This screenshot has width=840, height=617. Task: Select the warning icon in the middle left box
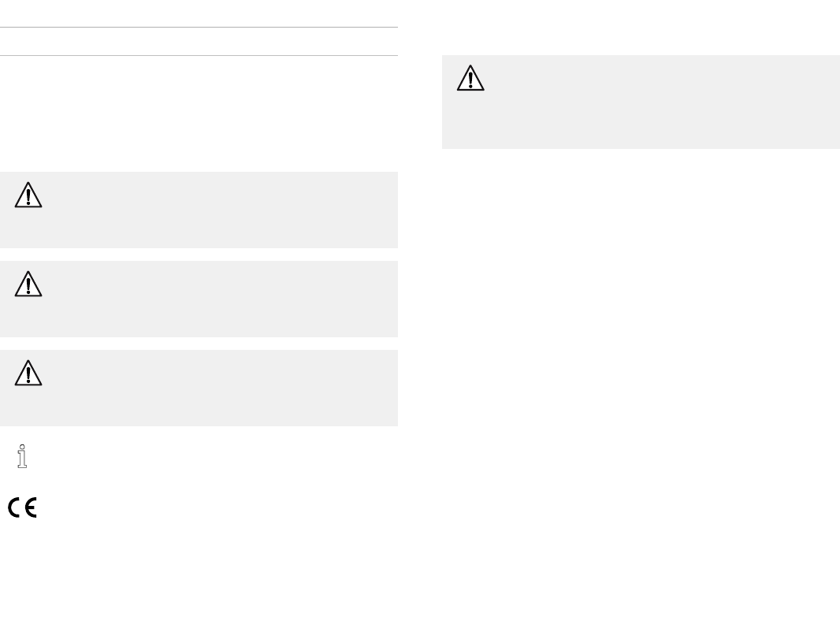[x=28, y=284]
